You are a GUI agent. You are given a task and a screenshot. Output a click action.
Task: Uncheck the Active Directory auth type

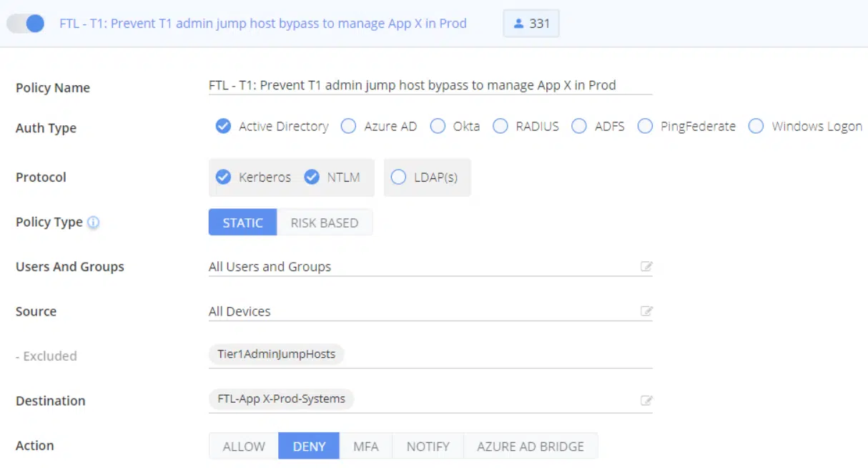click(x=223, y=127)
